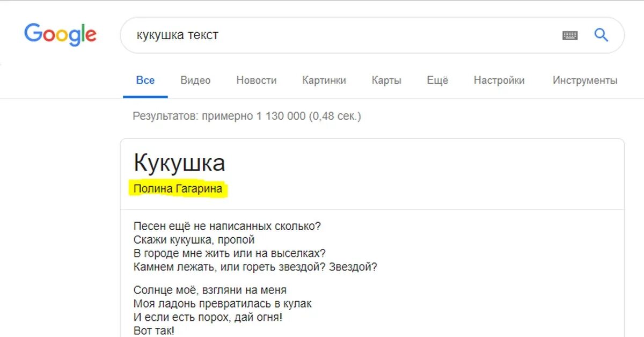
Task: Click inside the search field with 'кукушка текст'
Action: pos(343,35)
